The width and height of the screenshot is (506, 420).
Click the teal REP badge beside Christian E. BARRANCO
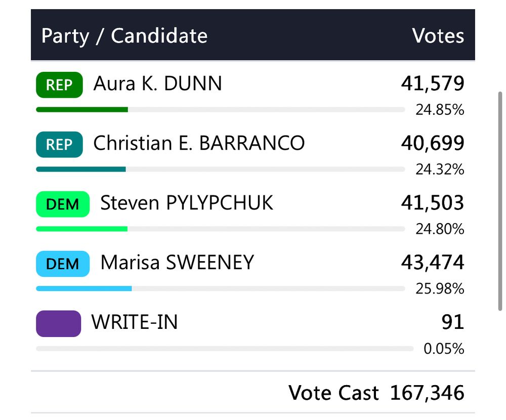click(x=59, y=145)
